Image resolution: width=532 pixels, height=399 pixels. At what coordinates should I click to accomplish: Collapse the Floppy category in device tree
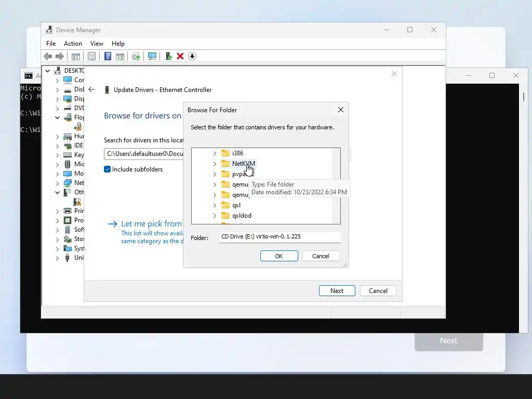[57, 118]
